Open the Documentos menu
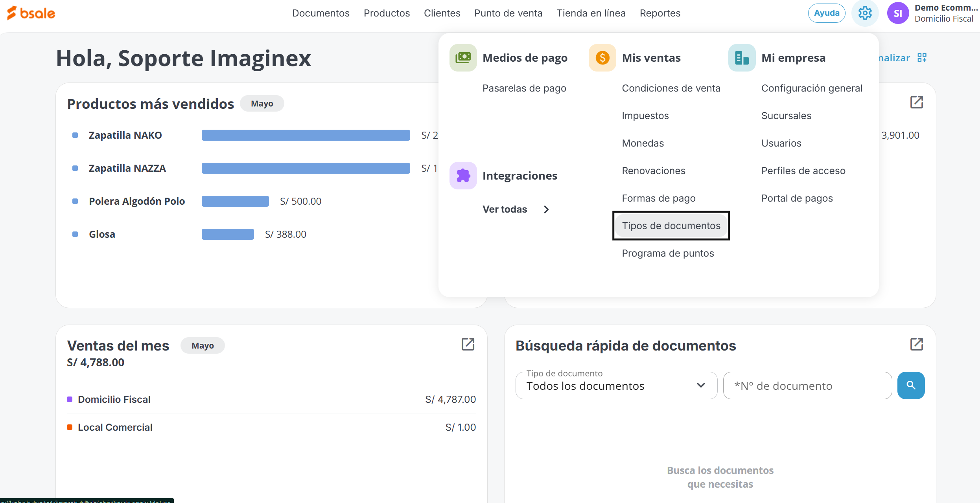 pyautogui.click(x=321, y=13)
